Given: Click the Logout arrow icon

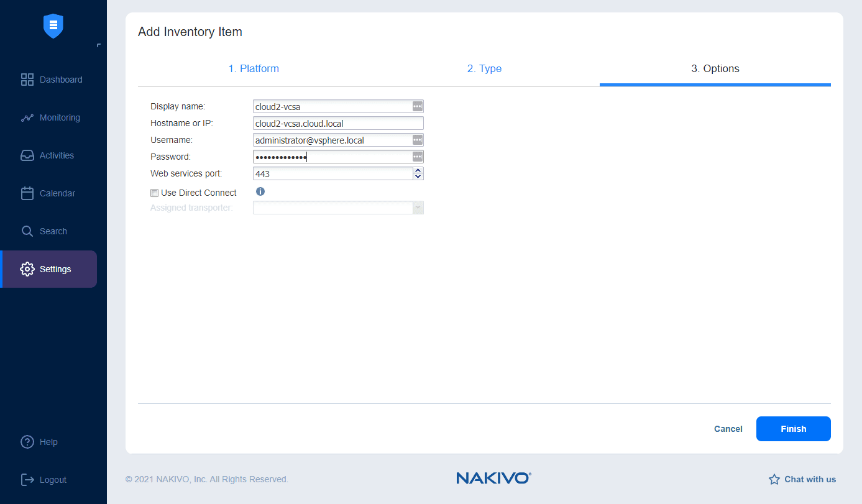Looking at the screenshot, I should coord(27,480).
